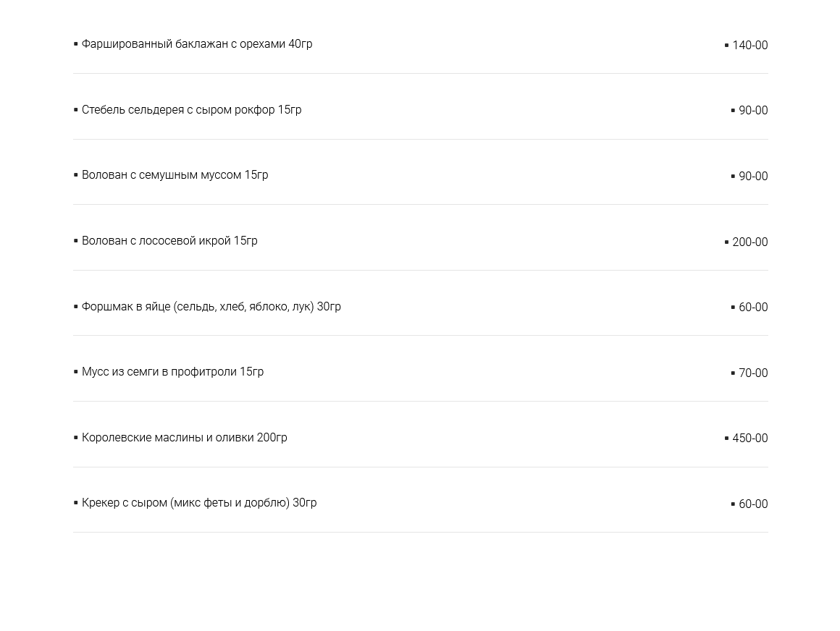
Task: Click the price of the celery stalk item
Action: 752,111
